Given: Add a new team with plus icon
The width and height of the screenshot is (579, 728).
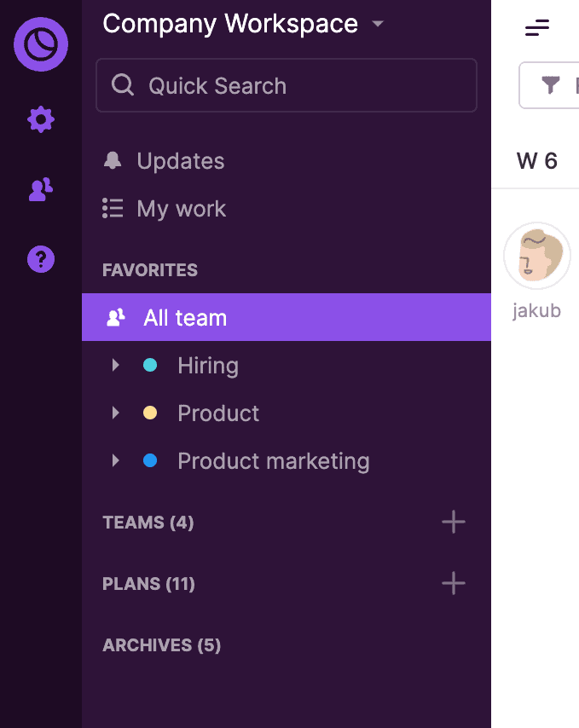Looking at the screenshot, I should click(x=454, y=522).
